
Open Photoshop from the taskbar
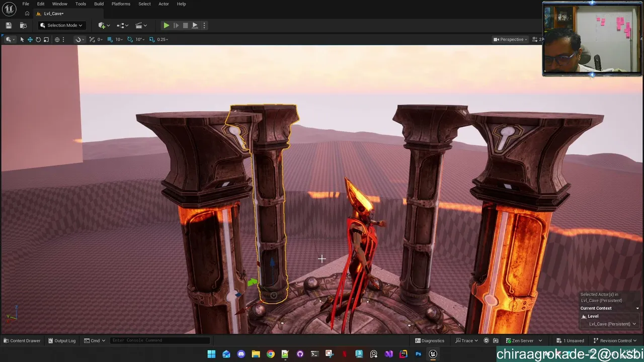(418, 354)
